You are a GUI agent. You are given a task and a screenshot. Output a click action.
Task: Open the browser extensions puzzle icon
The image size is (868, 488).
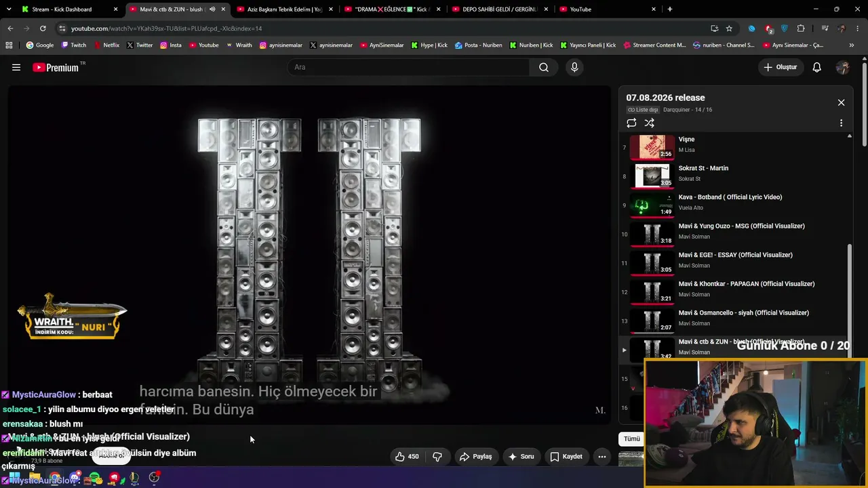tap(801, 28)
